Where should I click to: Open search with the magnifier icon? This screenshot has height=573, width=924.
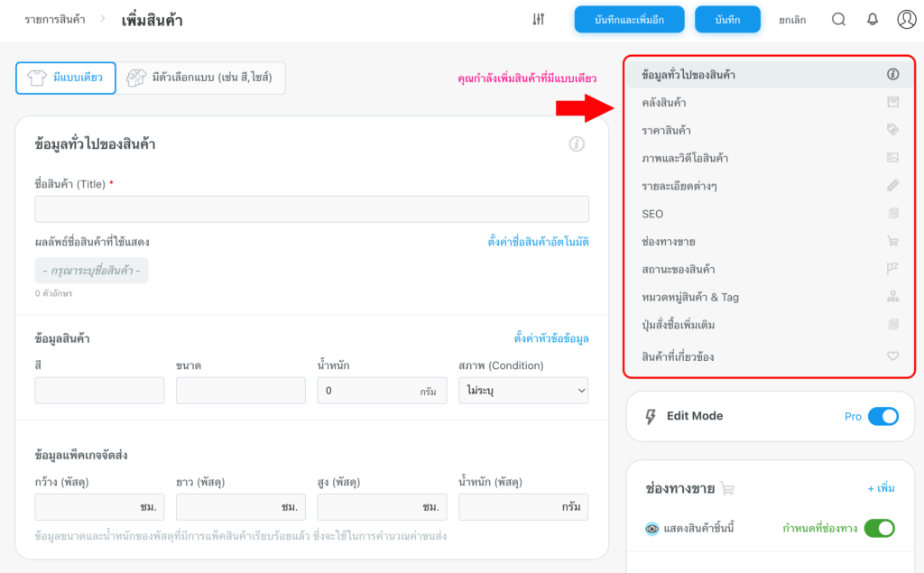coord(838,19)
